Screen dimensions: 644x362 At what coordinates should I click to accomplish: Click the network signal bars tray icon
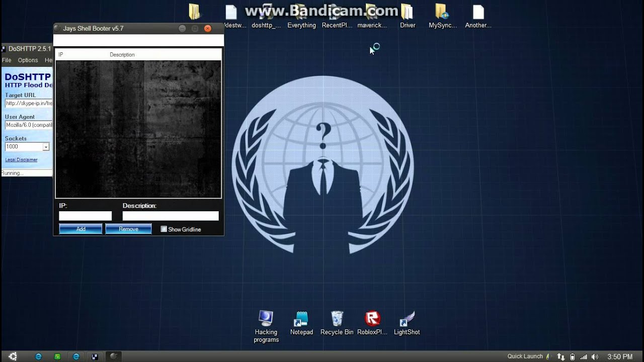pyautogui.click(x=584, y=356)
